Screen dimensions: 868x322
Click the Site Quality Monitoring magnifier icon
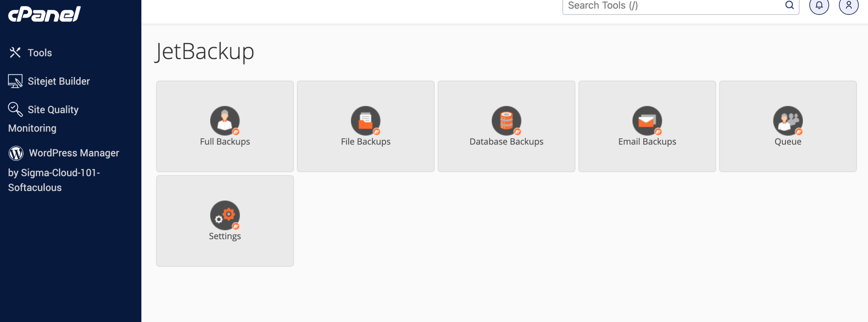tap(15, 109)
